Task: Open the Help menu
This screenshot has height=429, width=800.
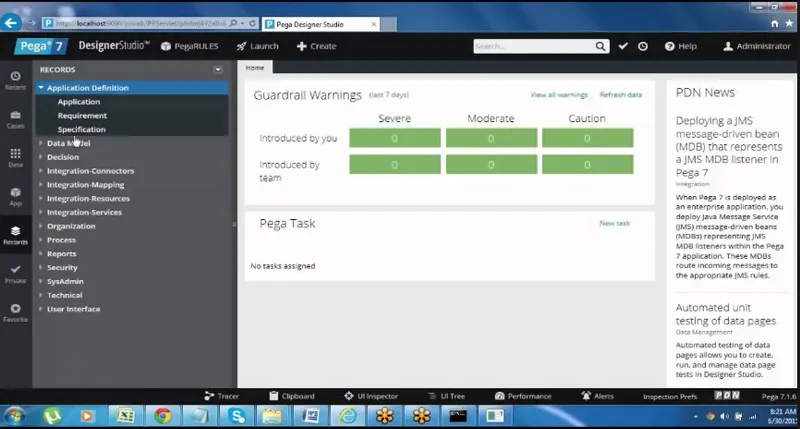Action: (x=681, y=46)
